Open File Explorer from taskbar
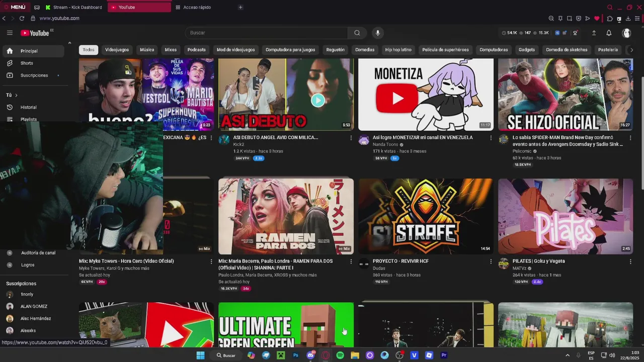Screen dimensions: 644x362 pyautogui.click(x=355, y=355)
